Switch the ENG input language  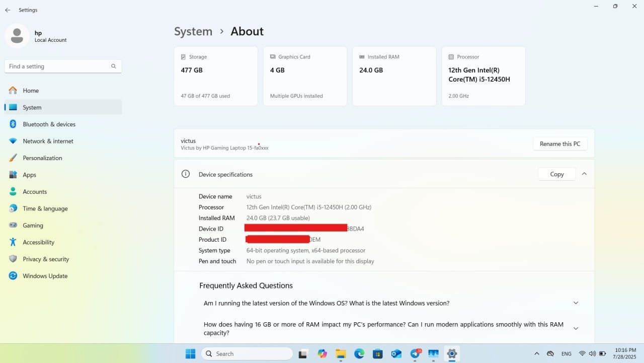pyautogui.click(x=567, y=354)
